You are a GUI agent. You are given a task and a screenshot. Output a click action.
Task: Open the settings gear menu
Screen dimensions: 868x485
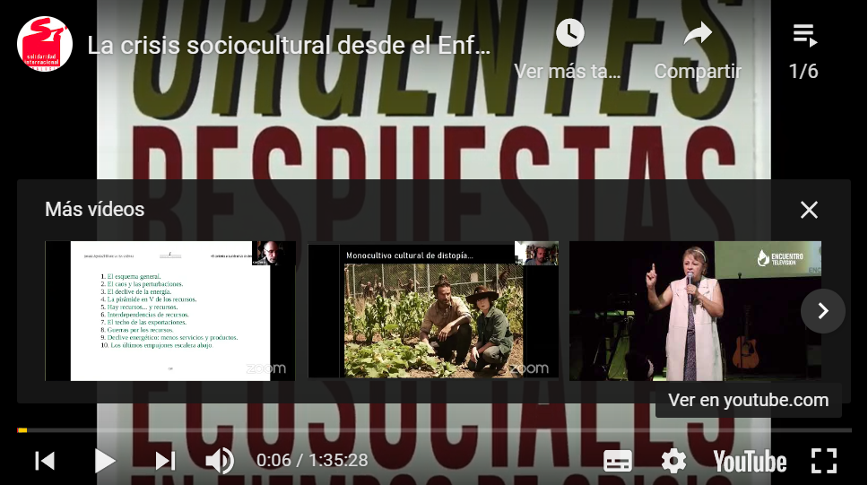click(673, 461)
